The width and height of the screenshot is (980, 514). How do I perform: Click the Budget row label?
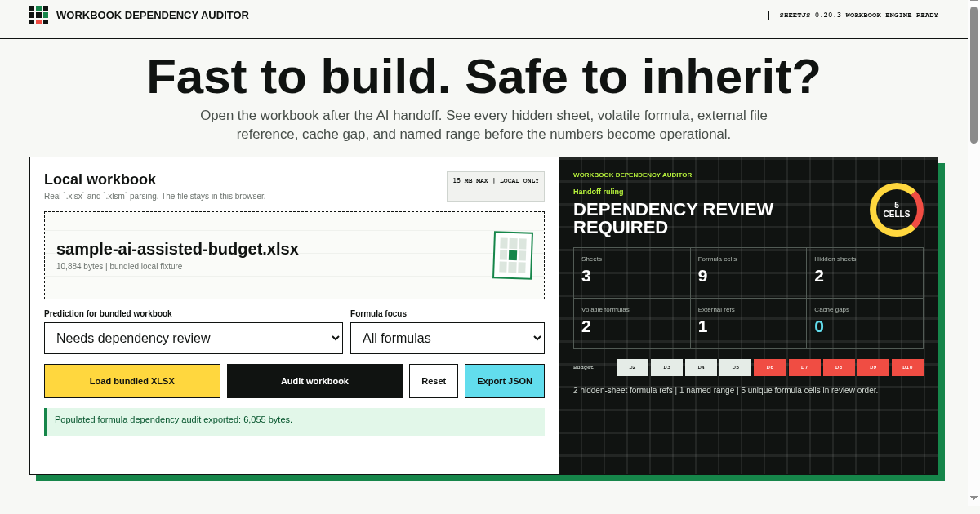[x=583, y=367]
